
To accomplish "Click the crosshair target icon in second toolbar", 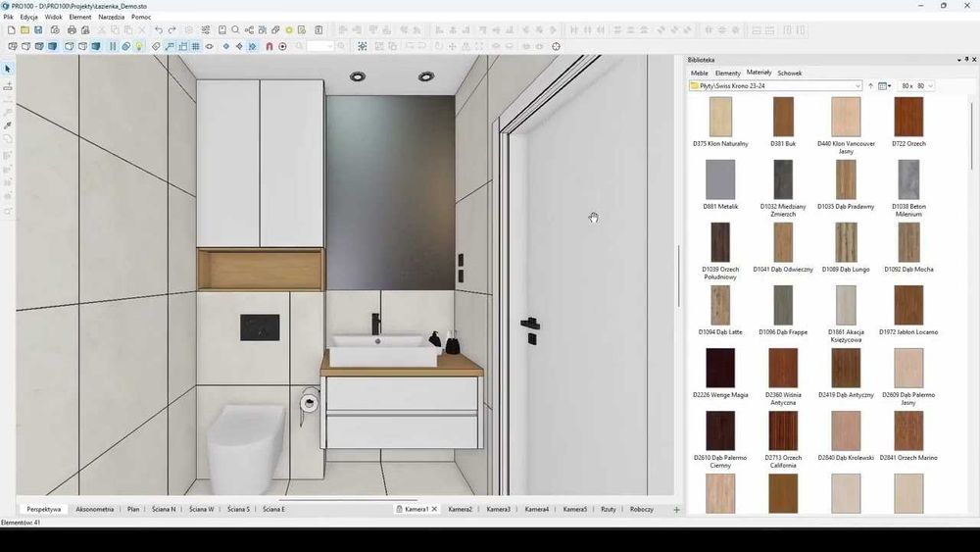I will coord(557,46).
